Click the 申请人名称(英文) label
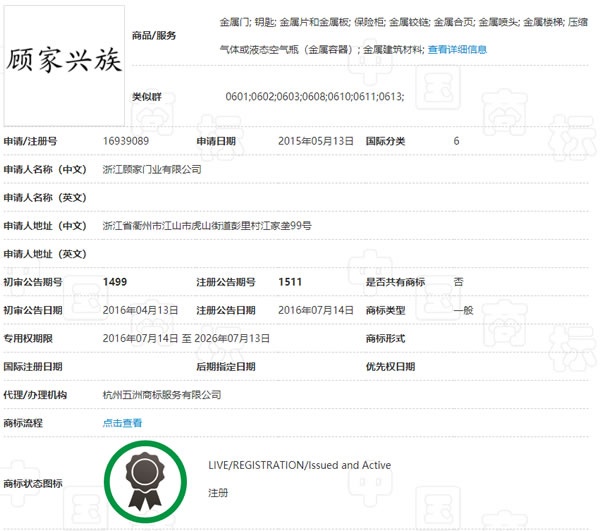This screenshot has width=600, height=531. (x=45, y=197)
